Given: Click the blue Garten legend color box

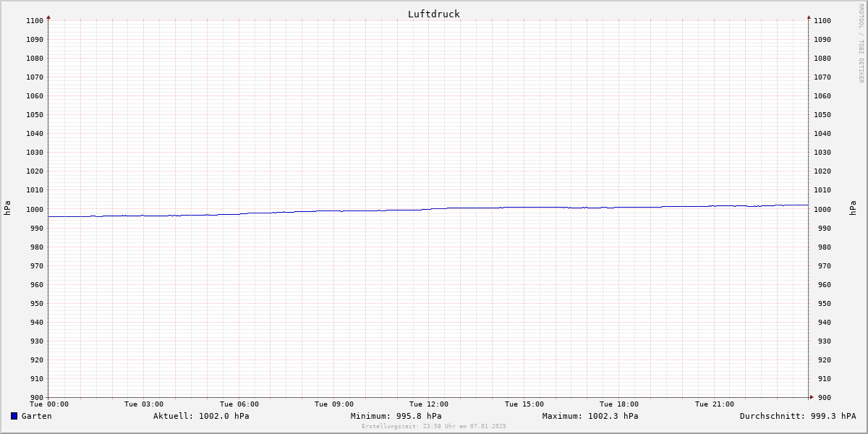Looking at the screenshot, I should (x=14, y=416).
